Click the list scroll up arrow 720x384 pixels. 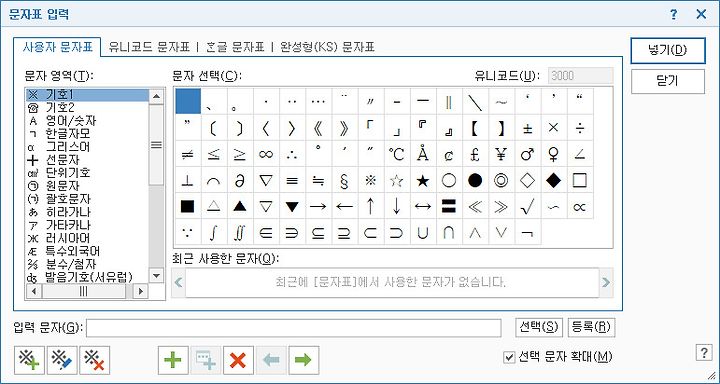point(157,96)
